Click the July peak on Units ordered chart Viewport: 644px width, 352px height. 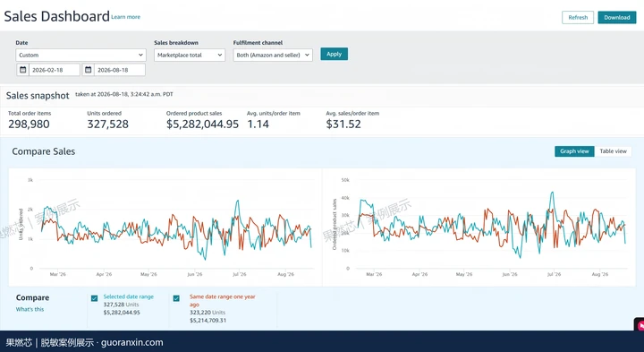[237, 202]
